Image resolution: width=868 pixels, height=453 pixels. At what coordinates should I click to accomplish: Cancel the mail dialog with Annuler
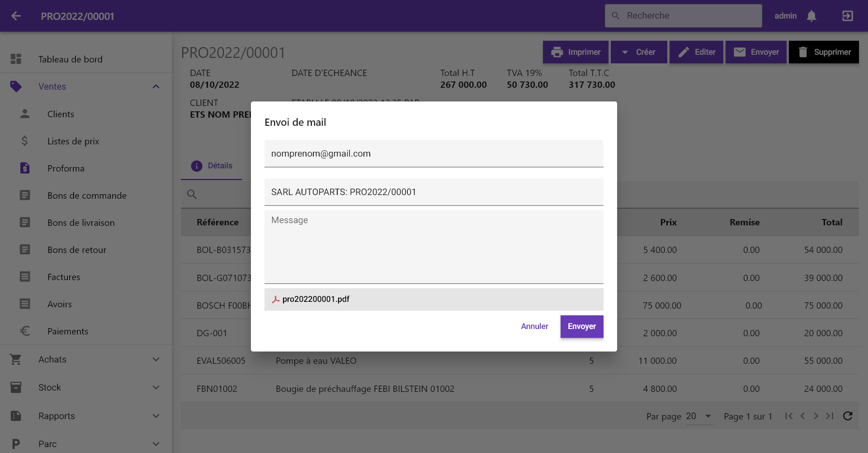tap(534, 326)
